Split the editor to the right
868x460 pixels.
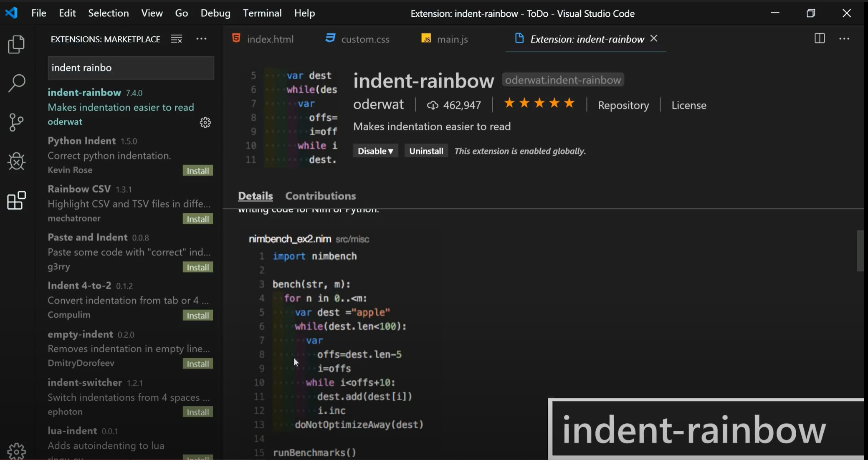(819, 38)
